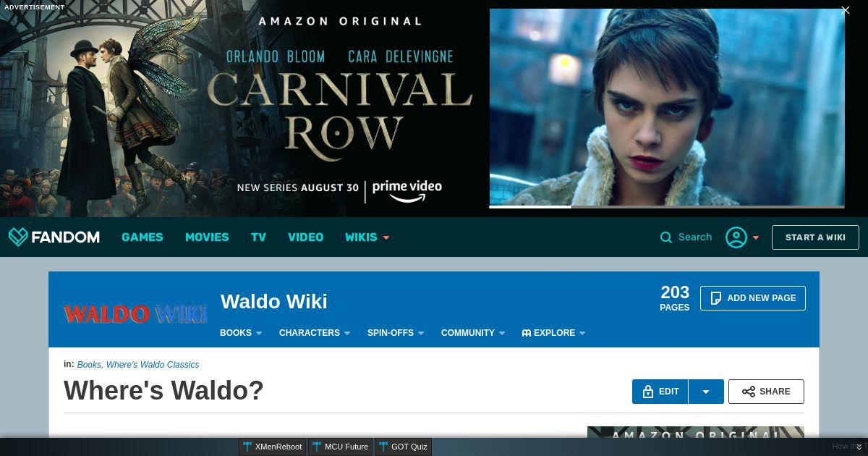The width and height of the screenshot is (868, 456).
Task: Click the Share button
Action: (x=766, y=392)
